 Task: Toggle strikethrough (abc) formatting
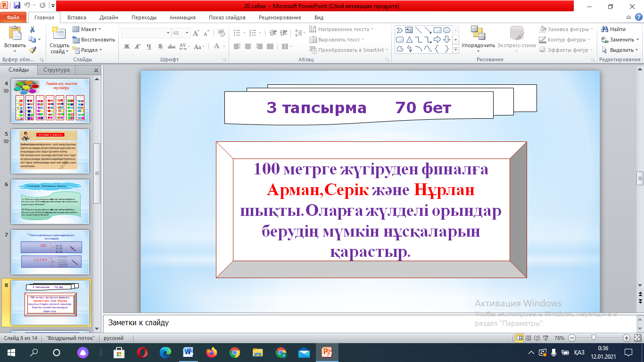pyautogui.click(x=172, y=47)
